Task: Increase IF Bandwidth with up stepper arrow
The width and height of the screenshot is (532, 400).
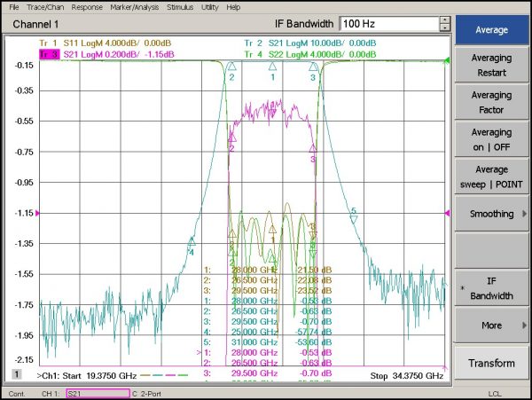Action: click(x=445, y=20)
